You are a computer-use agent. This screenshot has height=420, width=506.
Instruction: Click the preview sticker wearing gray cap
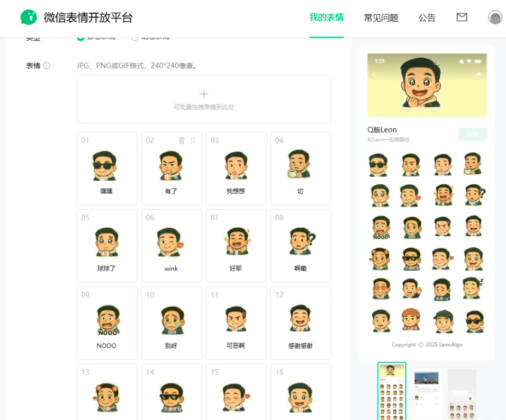click(x=444, y=321)
